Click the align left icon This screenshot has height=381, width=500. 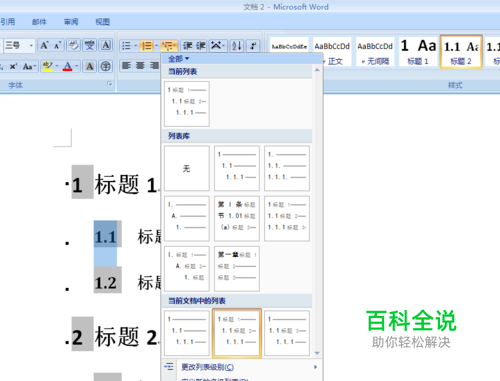click(x=126, y=66)
